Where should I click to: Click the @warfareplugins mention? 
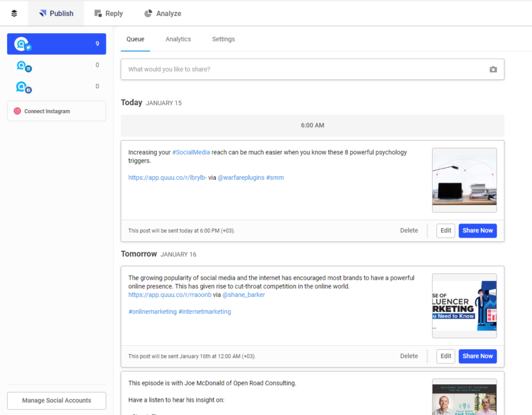pos(241,177)
